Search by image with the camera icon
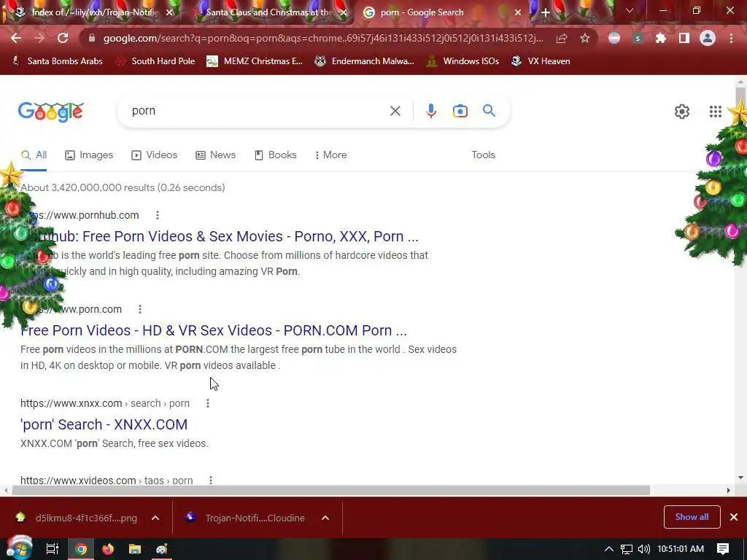 460,111
